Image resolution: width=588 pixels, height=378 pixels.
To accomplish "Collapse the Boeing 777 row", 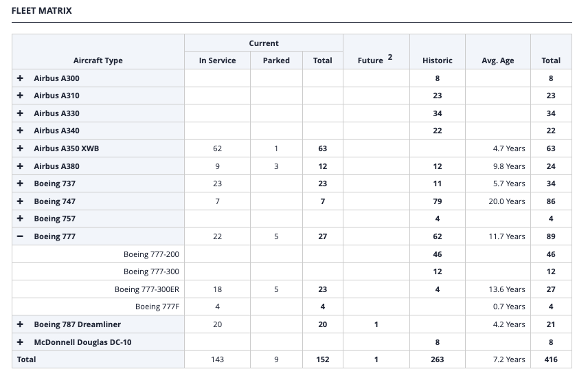I will pos(21,236).
